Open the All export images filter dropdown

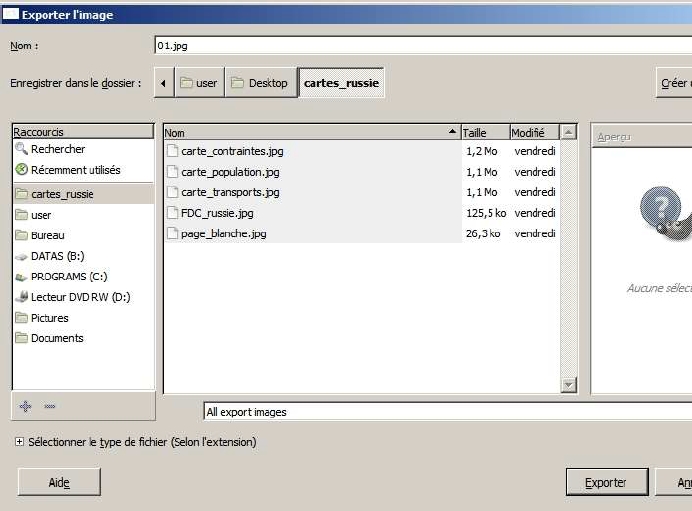(x=446, y=411)
